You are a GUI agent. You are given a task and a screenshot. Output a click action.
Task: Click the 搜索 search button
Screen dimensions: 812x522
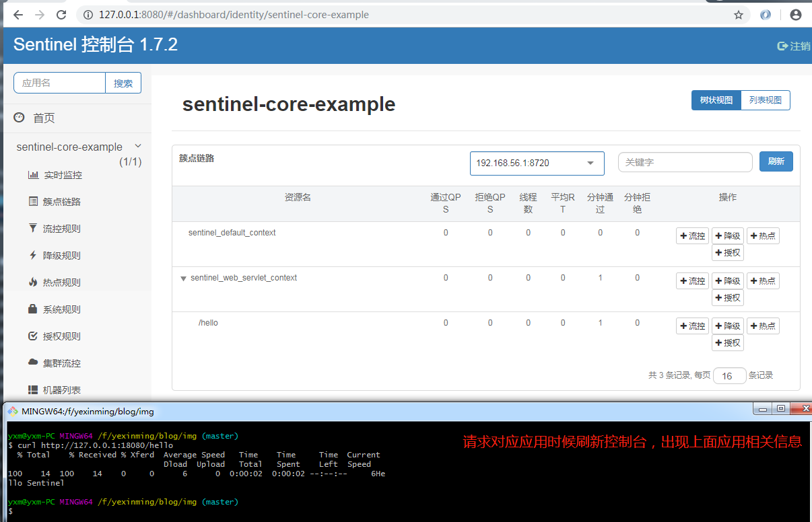pyautogui.click(x=123, y=83)
